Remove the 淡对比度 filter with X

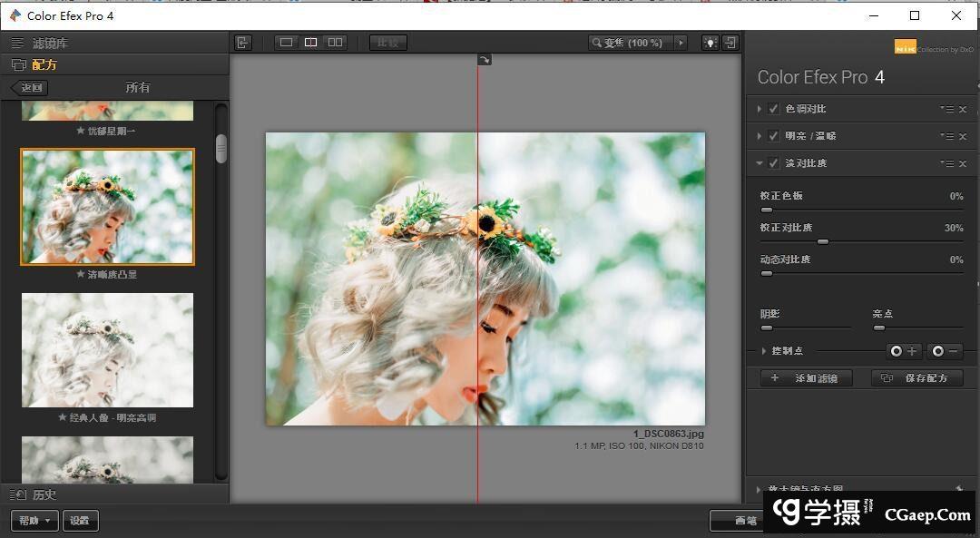963,163
